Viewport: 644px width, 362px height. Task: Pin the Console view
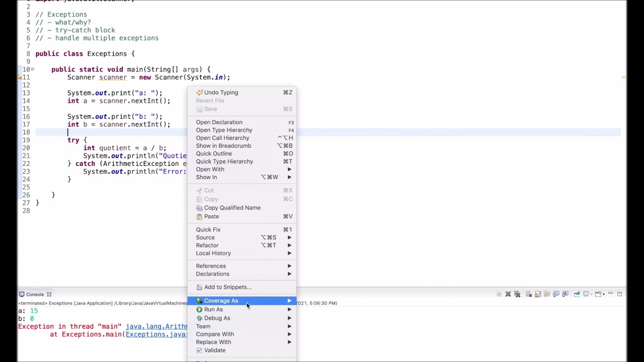pos(577,294)
